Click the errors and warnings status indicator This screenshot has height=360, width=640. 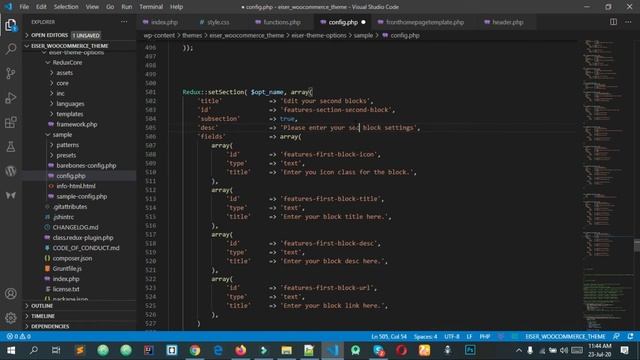[x=18, y=336]
